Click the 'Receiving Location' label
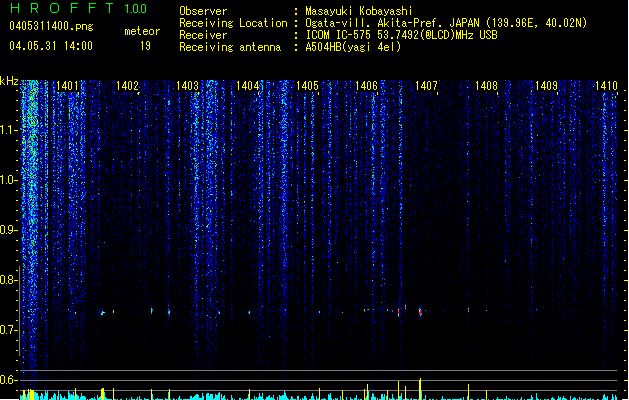Screen dimensions: 629x400 click(x=233, y=23)
